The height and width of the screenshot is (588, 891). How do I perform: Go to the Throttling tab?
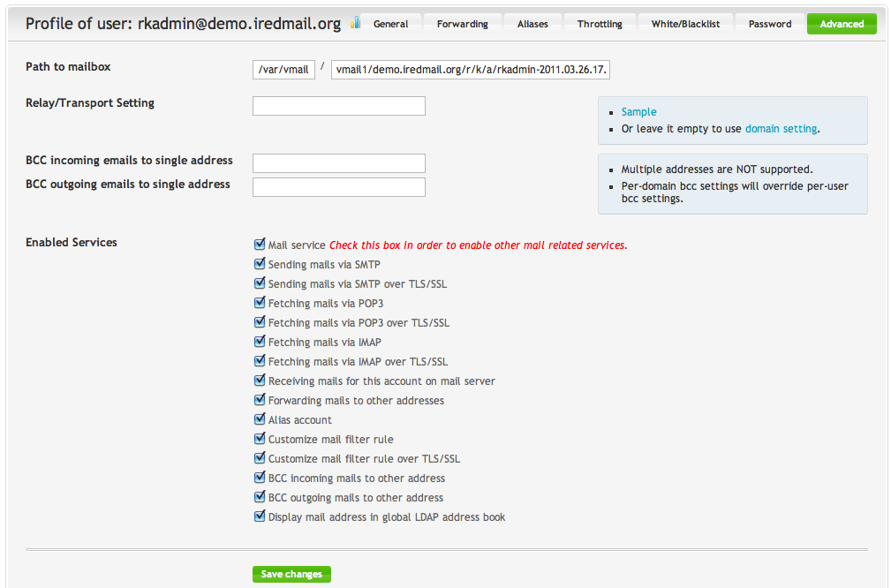600,24
